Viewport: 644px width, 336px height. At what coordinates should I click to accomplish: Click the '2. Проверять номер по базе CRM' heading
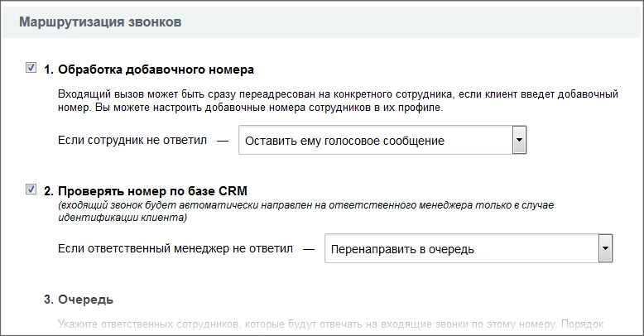[x=146, y=191]
